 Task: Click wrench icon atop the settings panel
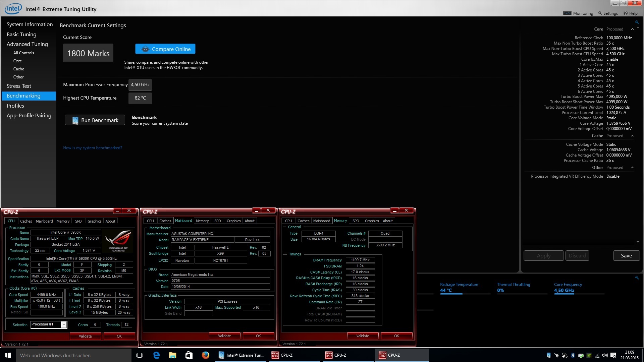[637, 22]
